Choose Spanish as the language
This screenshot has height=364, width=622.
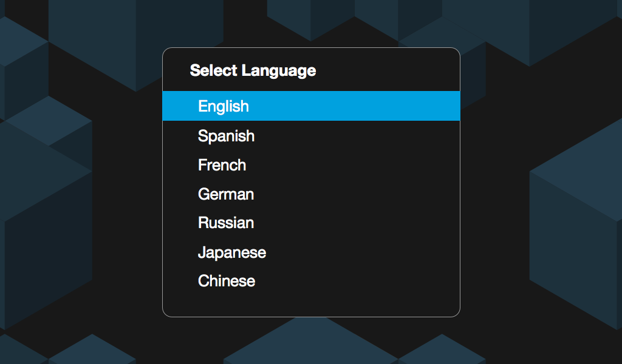click(311, 136)
